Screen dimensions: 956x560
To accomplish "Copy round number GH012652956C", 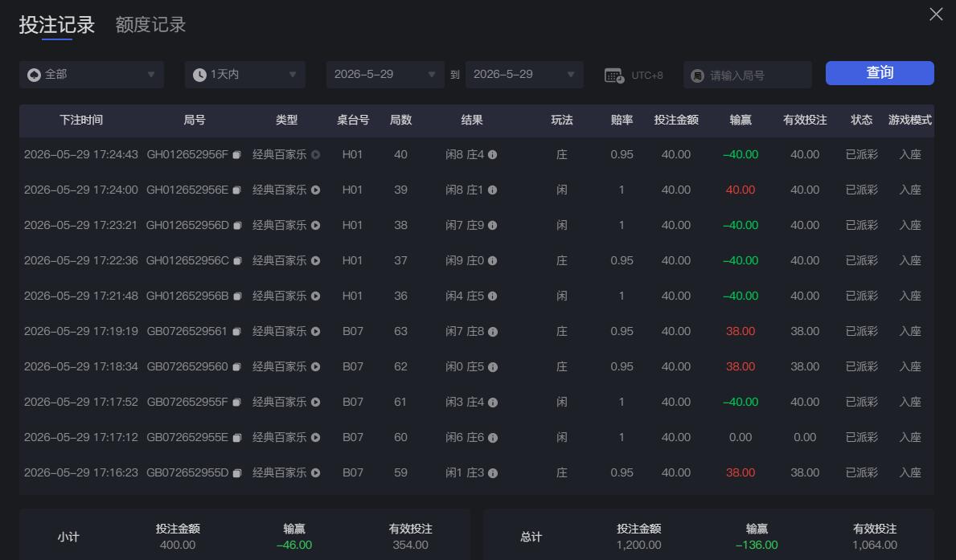I will point(238,261).
